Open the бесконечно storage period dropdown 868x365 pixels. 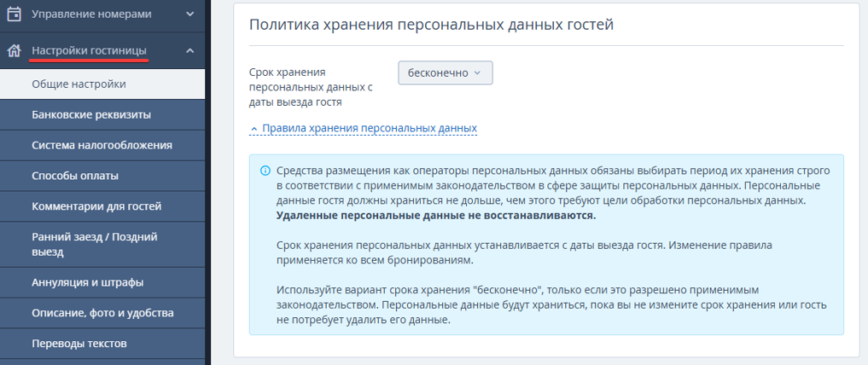coord(445,73)
